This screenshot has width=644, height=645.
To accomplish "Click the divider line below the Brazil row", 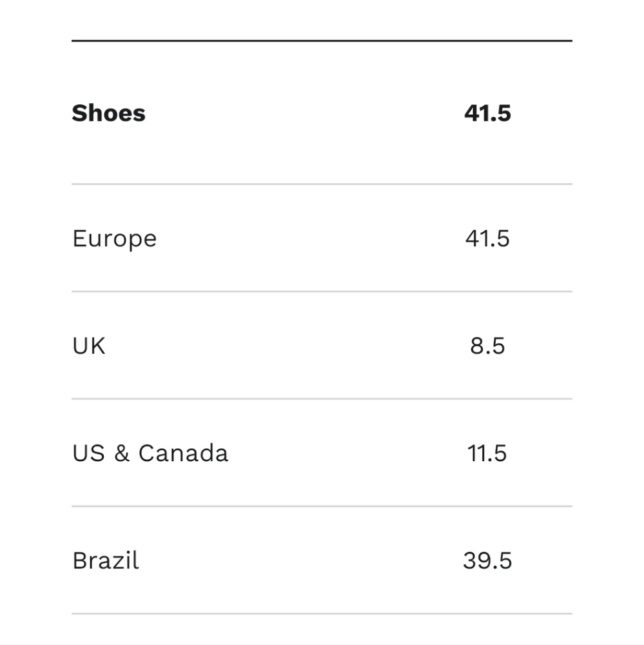I will (322, 613).
